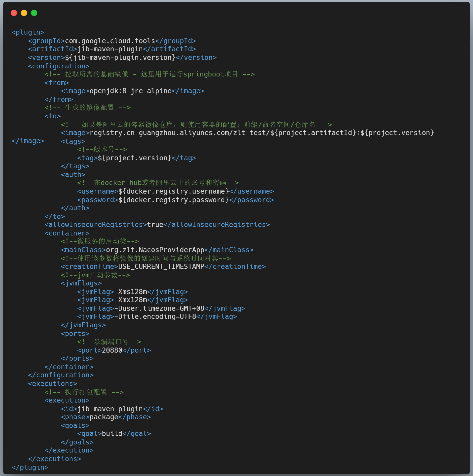473x476 pixels.
Task: Select the groupId value com.google.cloud.tools
Action: click(x=110, y=41)
